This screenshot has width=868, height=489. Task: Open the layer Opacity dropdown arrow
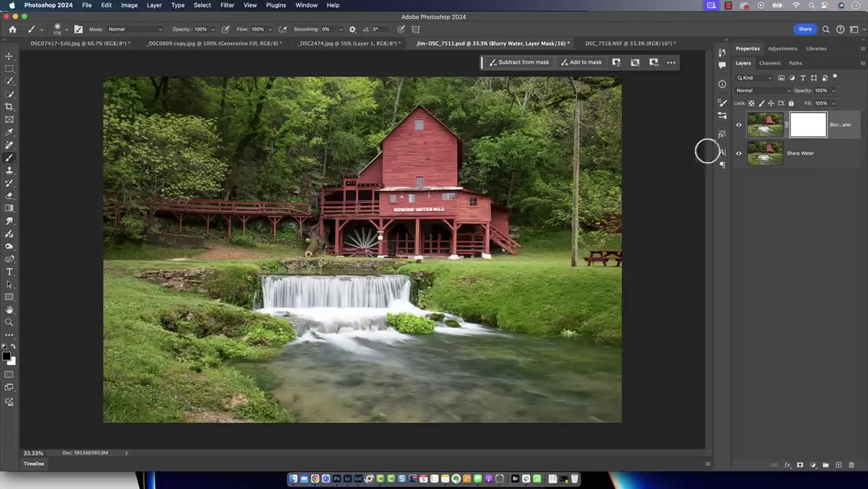[833, 90]
